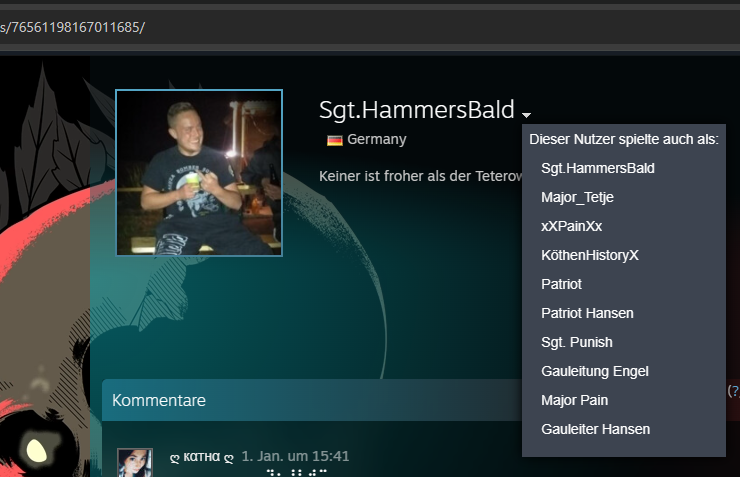The image size is (740, 477).
Task: Choose the KöthenHistoryX alias entry
Action: tap(589, 255)
